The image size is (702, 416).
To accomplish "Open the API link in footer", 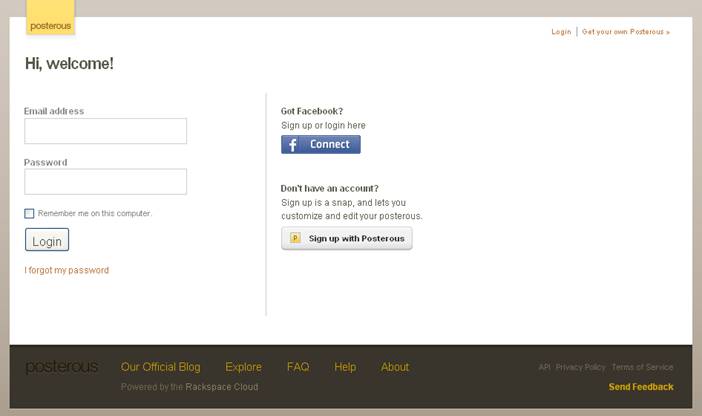I will [544, 367].
